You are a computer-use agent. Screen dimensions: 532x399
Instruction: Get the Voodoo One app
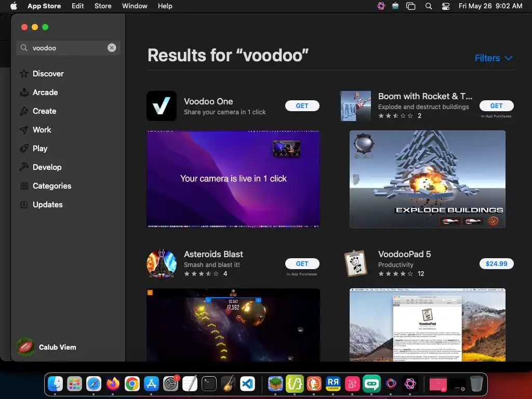pyautogui.click(x=302, y=106)
